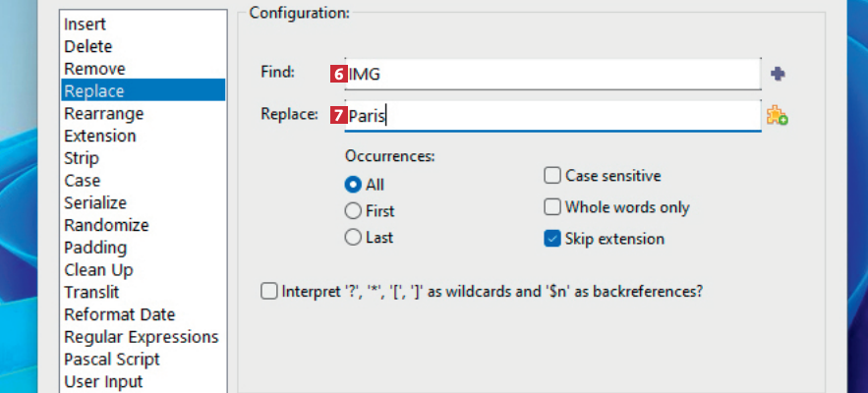The image size is (868, 393).
Task: Choose the Clean Up rule entry
Action: click(98, 269)
